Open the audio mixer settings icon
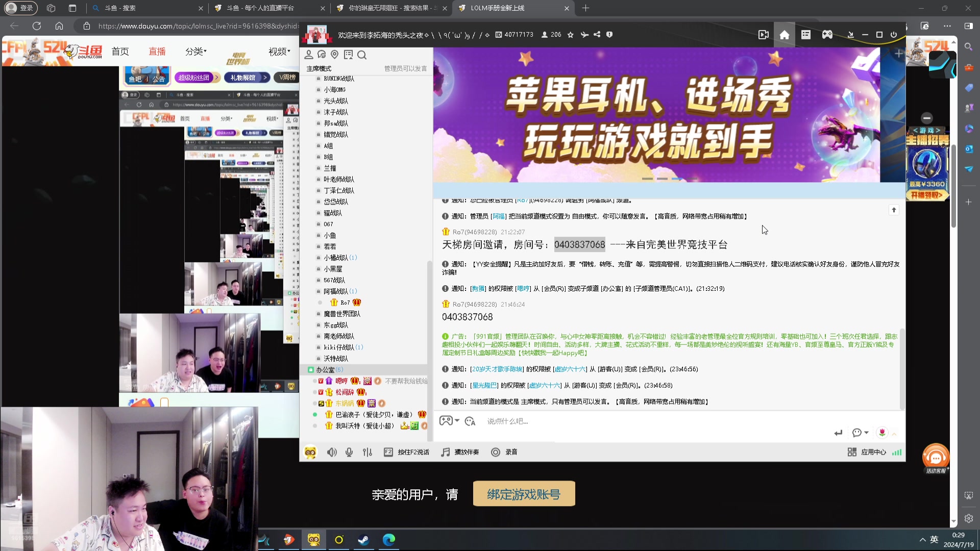This screenshot has height=551, width=980. [367, 452]
